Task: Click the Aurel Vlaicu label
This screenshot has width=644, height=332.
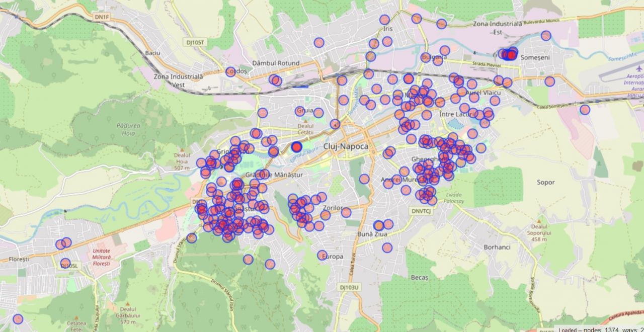Action: pos(484,93)
